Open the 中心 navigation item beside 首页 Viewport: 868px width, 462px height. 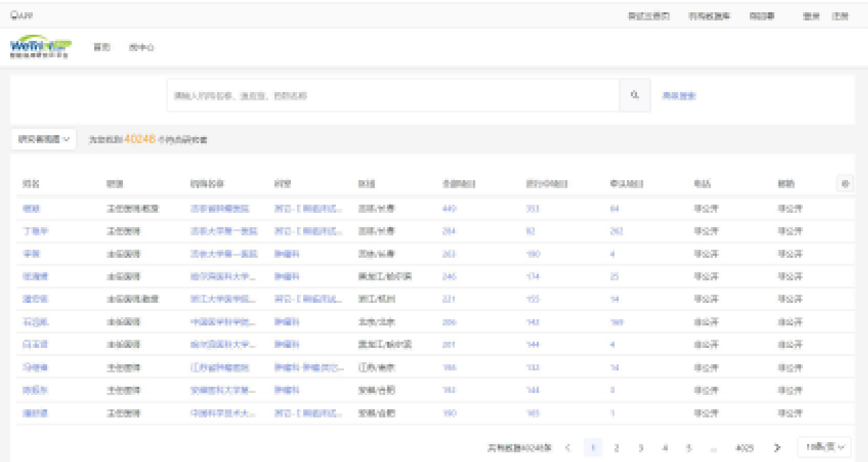coord(141,47)
